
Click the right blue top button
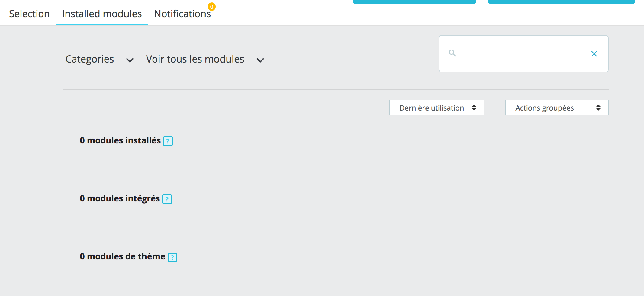[561, 2]
